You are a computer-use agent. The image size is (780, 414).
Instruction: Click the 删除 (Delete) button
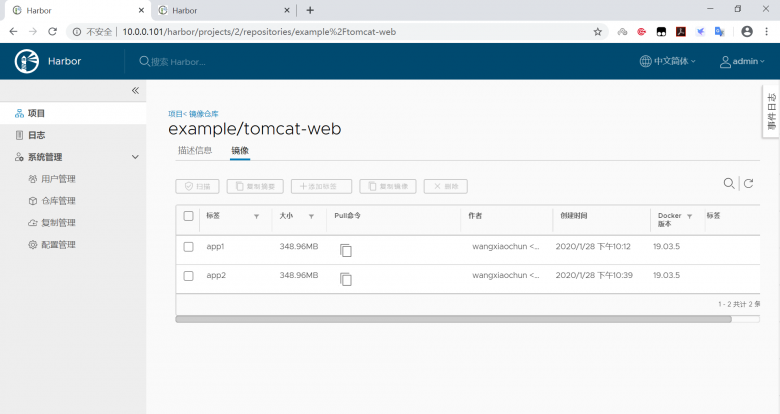click(446, 187)
